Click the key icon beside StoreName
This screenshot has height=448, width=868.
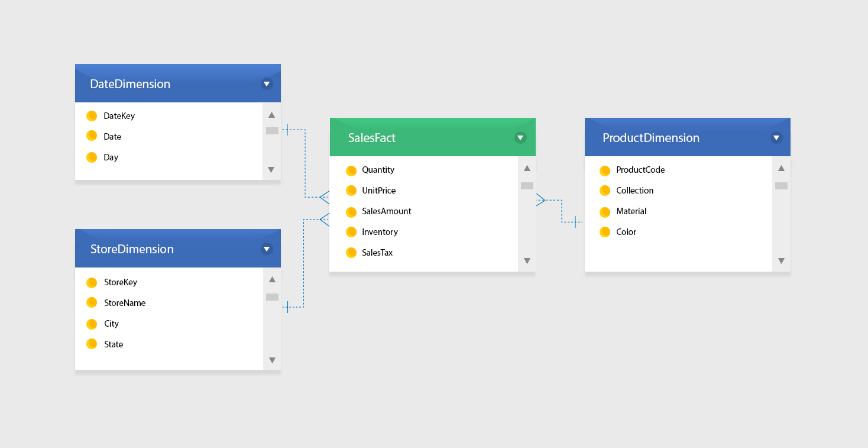tap(92, 302)
